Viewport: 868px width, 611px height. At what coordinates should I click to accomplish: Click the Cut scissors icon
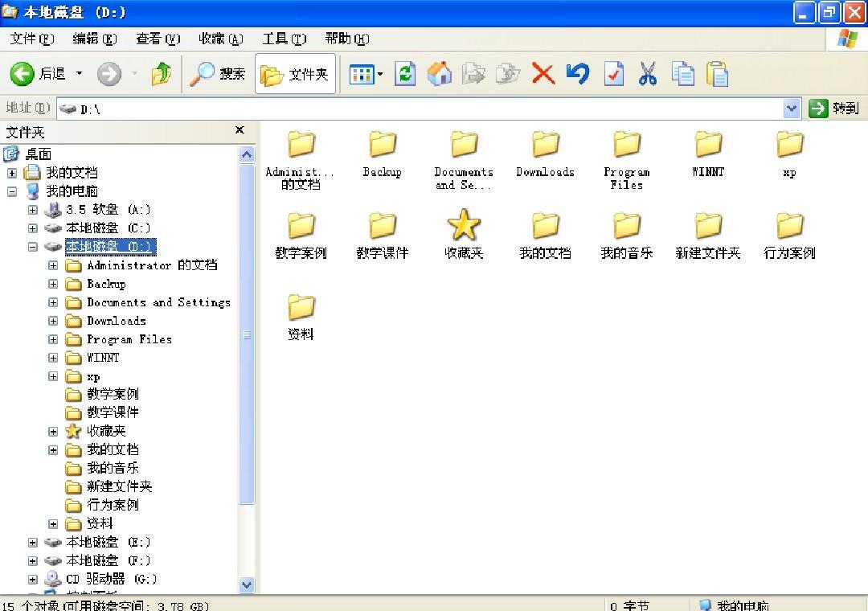click(x=648, y=74)
